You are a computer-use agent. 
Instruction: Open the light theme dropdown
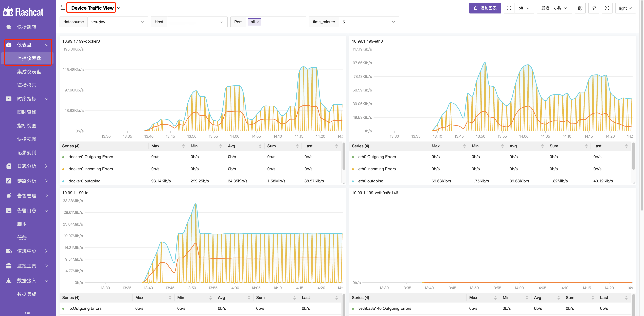(625, 8)
